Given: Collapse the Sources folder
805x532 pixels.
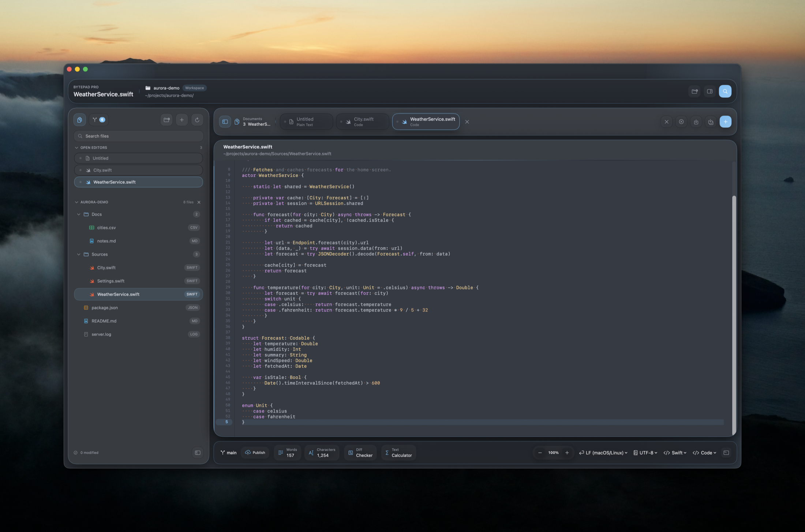Looking at the screenshot, I should click(78, 254).
